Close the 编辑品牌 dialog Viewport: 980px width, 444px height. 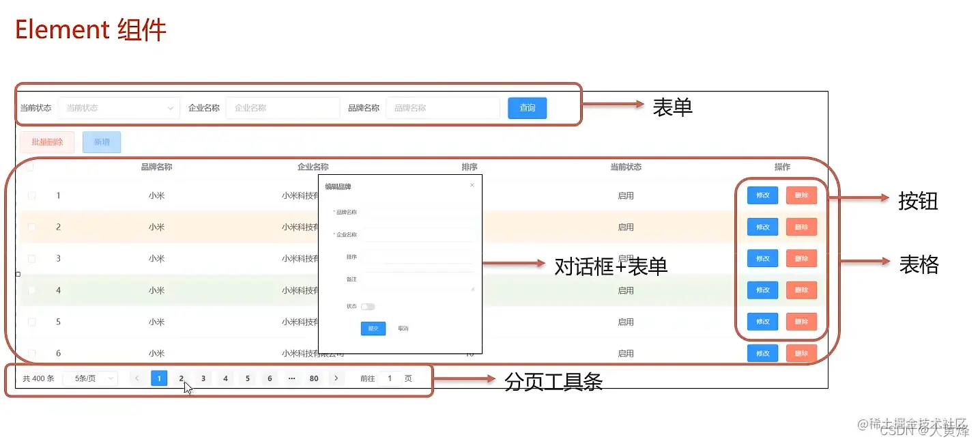(x=471, y=185)
